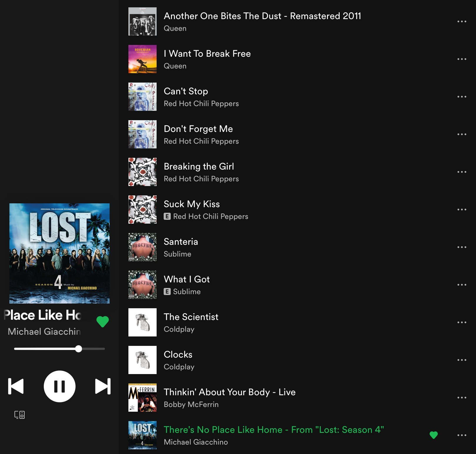Pause the currently playing track
Screen dimensions: 476x454
(59, 386)
